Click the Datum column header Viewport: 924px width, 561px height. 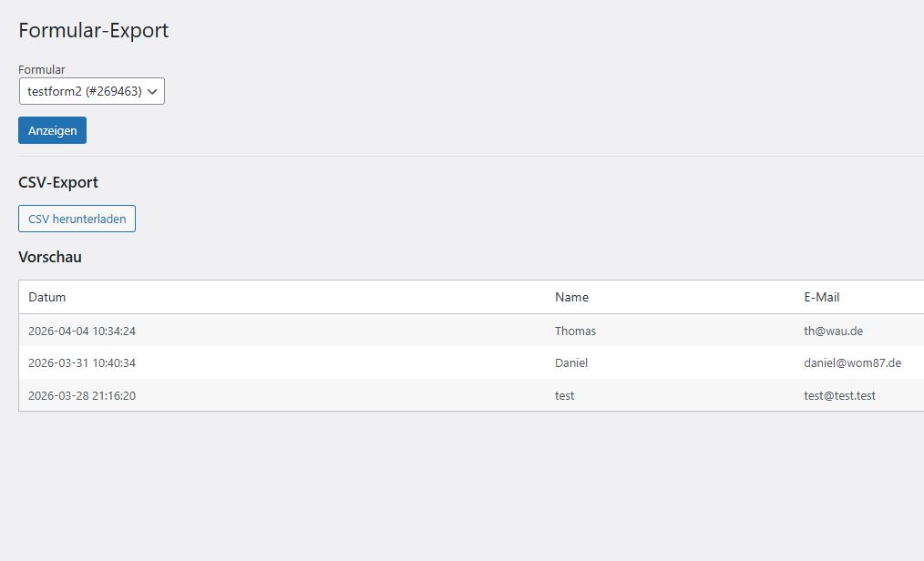(x=47, y=297)
